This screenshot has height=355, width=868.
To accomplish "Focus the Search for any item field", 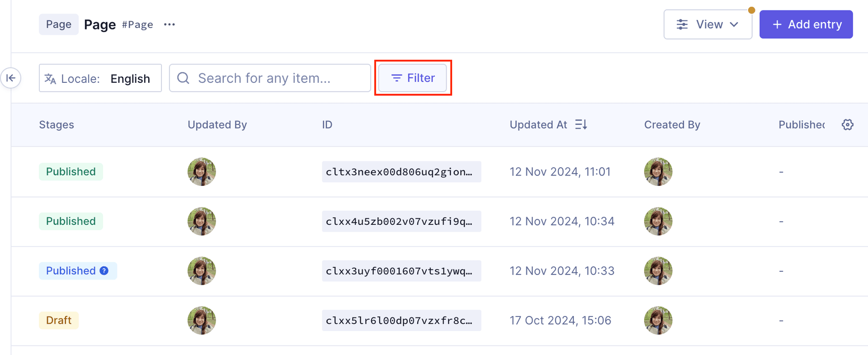I will coord(270,78).
